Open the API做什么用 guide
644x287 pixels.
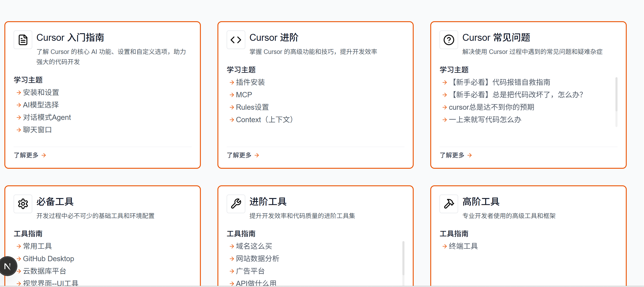[256, 283]
